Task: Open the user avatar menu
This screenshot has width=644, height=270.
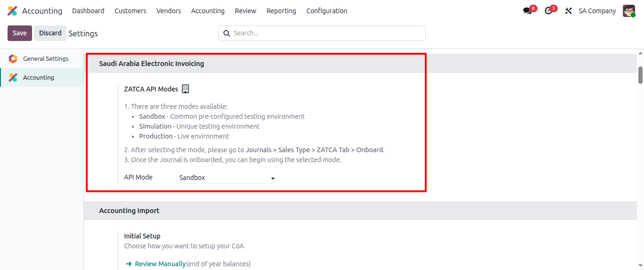Action: 629,11
